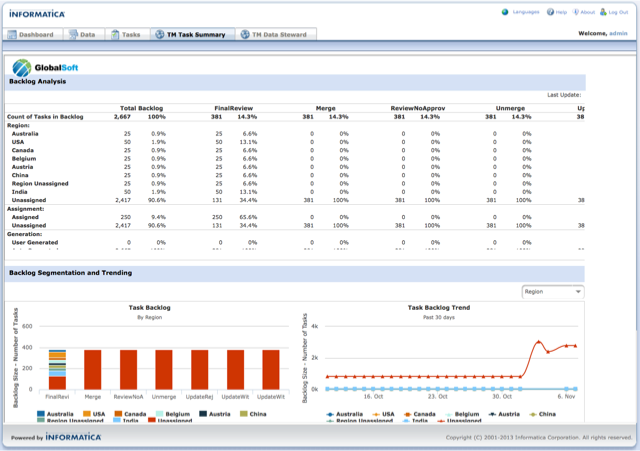Click the Tasks clipboard icon
Image resolution: width=640 pixels, height=451 pixels.
coord(115,35)
